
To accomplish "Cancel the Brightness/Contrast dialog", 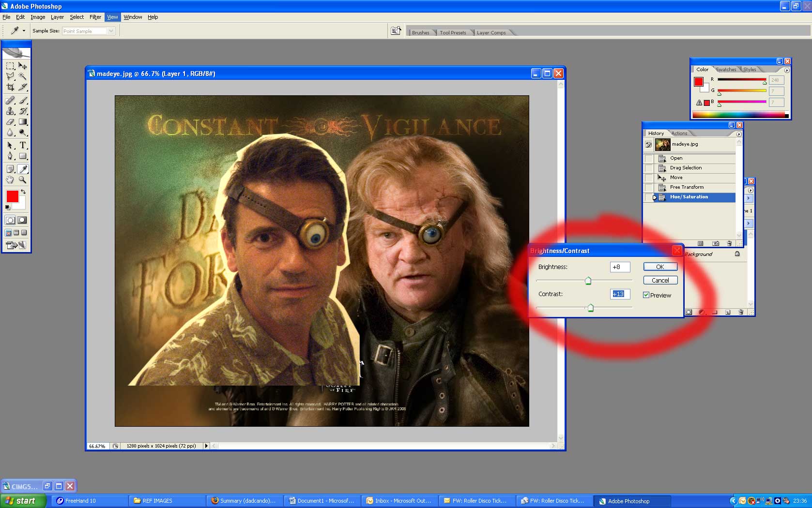I will click(x=660, y=281).
